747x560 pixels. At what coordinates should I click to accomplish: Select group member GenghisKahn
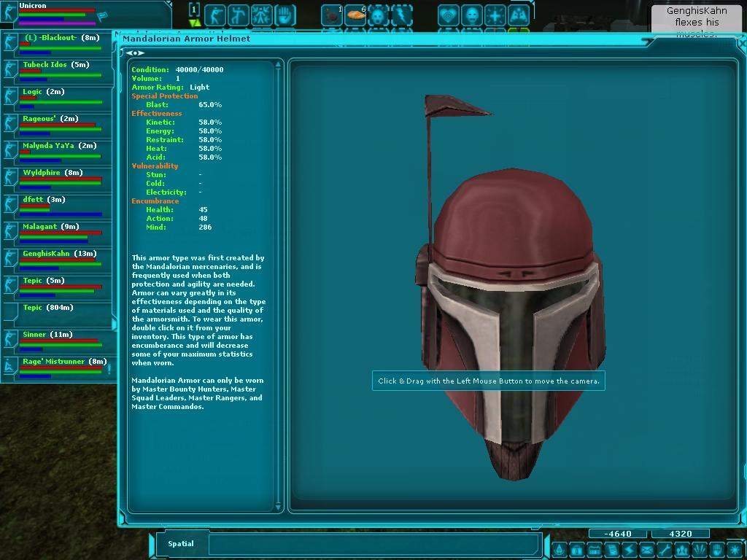tap(57, 260)
